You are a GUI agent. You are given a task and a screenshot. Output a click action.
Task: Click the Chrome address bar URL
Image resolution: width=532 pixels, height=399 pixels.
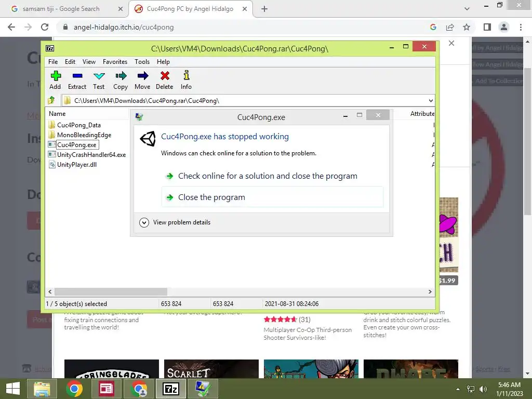point(124,27)
